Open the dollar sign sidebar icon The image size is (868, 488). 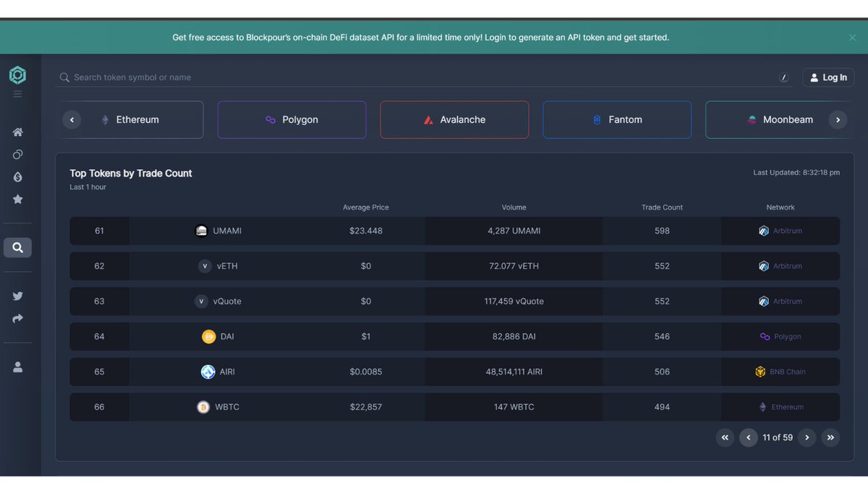click(x=17, y=177)
